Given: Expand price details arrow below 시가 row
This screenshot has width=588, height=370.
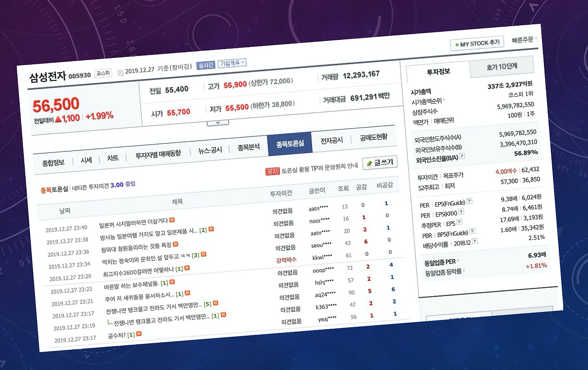Looking at the screenshot, I should click(218, 123).
